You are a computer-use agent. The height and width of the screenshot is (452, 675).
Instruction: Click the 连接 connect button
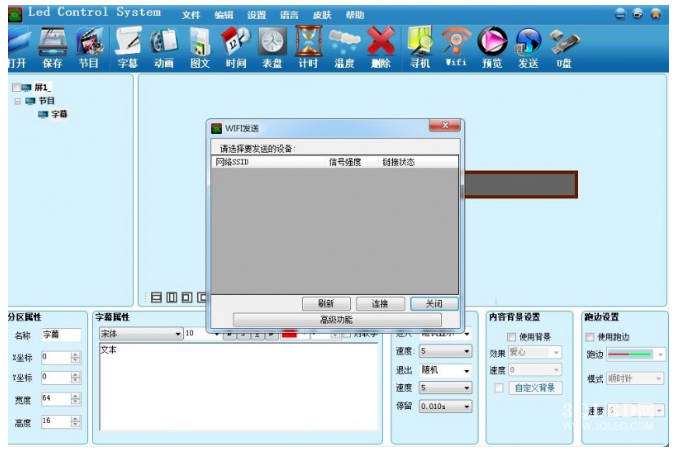click(380, 304)
